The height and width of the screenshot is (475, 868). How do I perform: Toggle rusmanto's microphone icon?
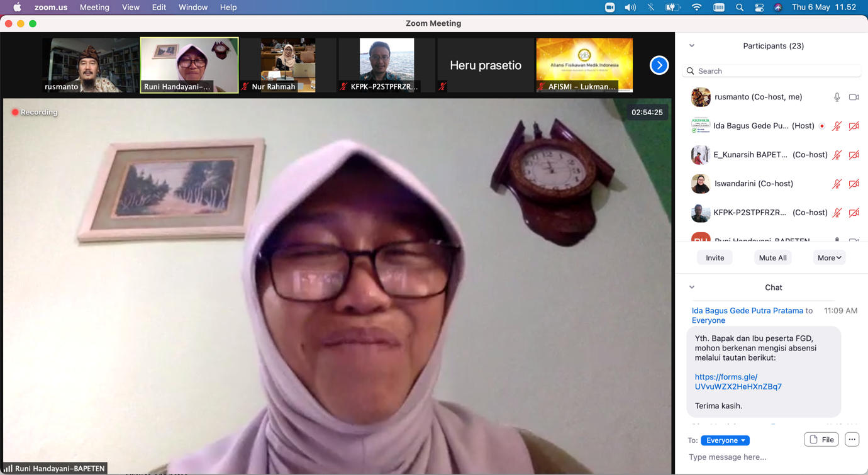(837, 97)
